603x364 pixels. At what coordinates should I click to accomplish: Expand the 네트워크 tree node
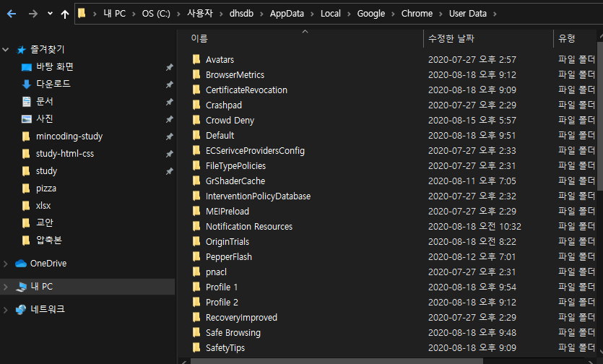click(x=5, y=310)
